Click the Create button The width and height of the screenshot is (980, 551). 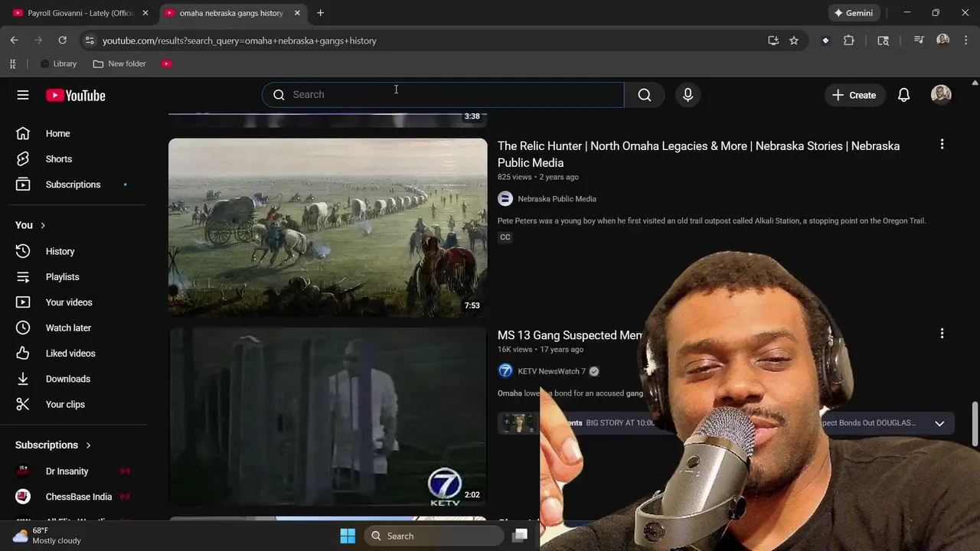click(x=854, y=95)
